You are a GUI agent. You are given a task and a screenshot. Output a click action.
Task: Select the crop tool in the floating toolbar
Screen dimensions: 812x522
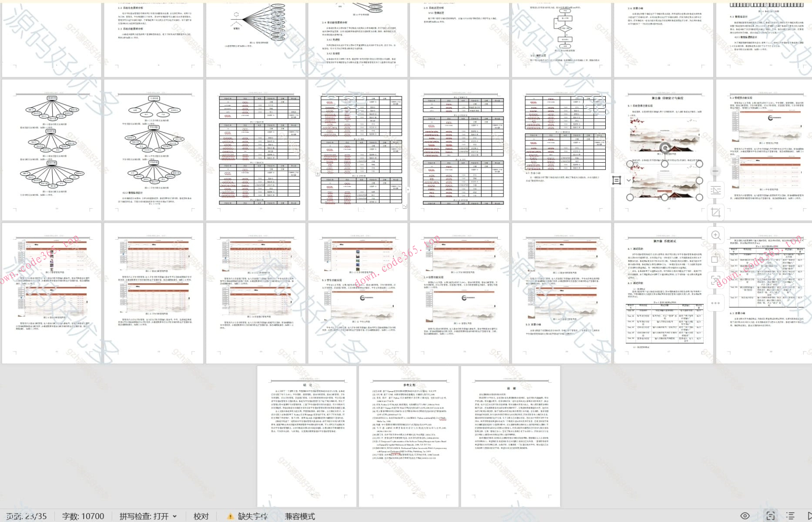pos(715,213)
